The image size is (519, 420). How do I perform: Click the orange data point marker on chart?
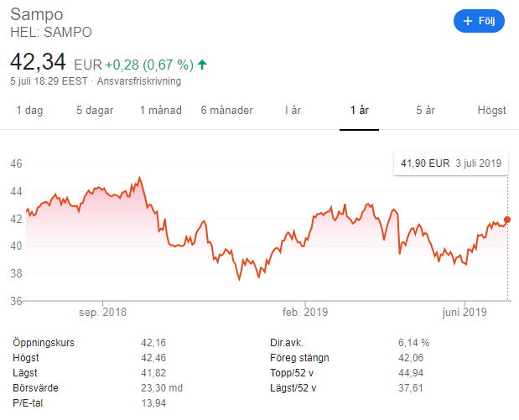click(507, 220)
